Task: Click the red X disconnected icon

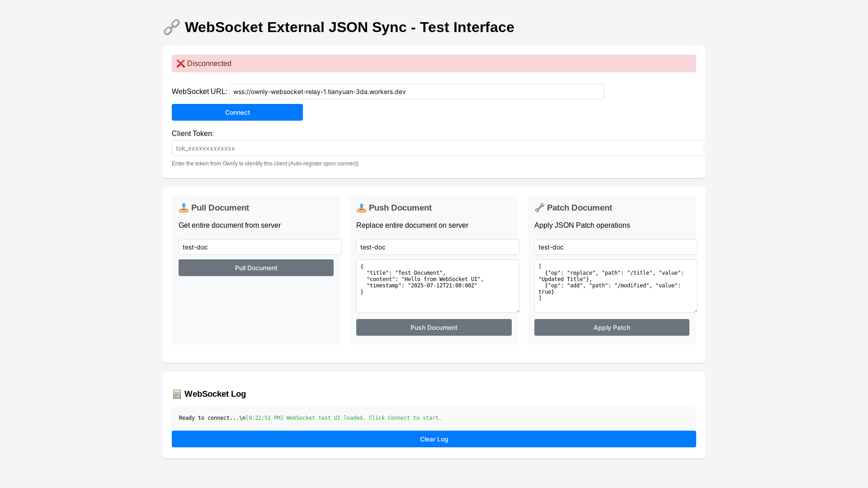Action: click(181, 64)
